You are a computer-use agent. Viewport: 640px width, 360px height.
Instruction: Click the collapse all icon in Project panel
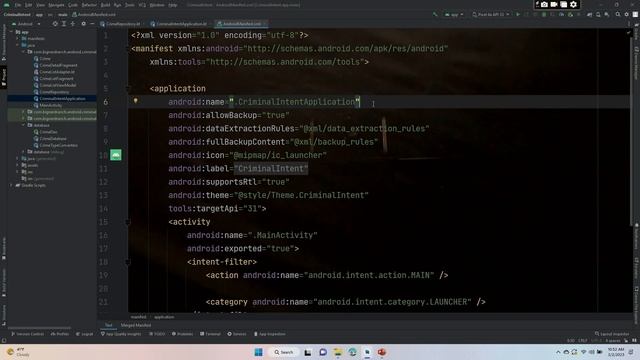(x=73, y=24)
